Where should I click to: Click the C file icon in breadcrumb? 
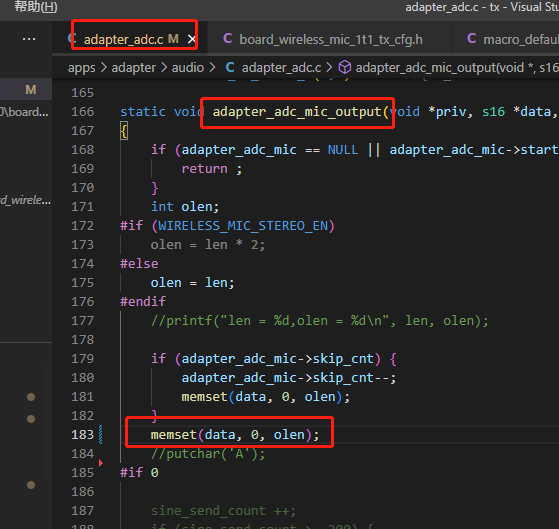pyautogui.click(x=230, y=67)
